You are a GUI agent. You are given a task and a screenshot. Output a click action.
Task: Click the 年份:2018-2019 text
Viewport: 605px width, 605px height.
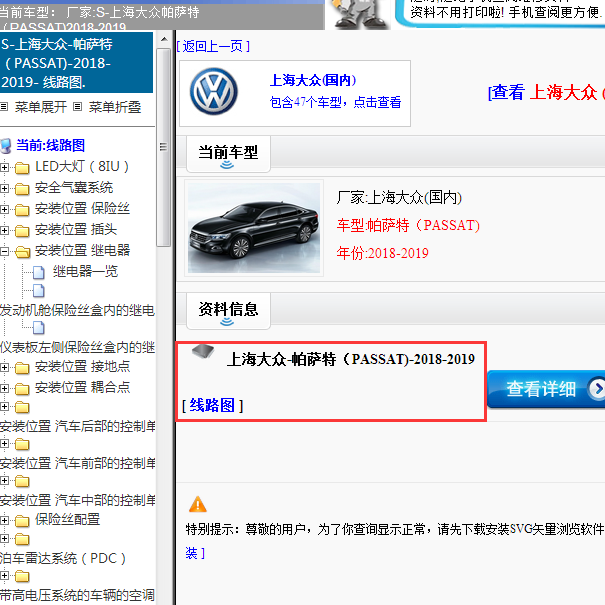point(382,253)
